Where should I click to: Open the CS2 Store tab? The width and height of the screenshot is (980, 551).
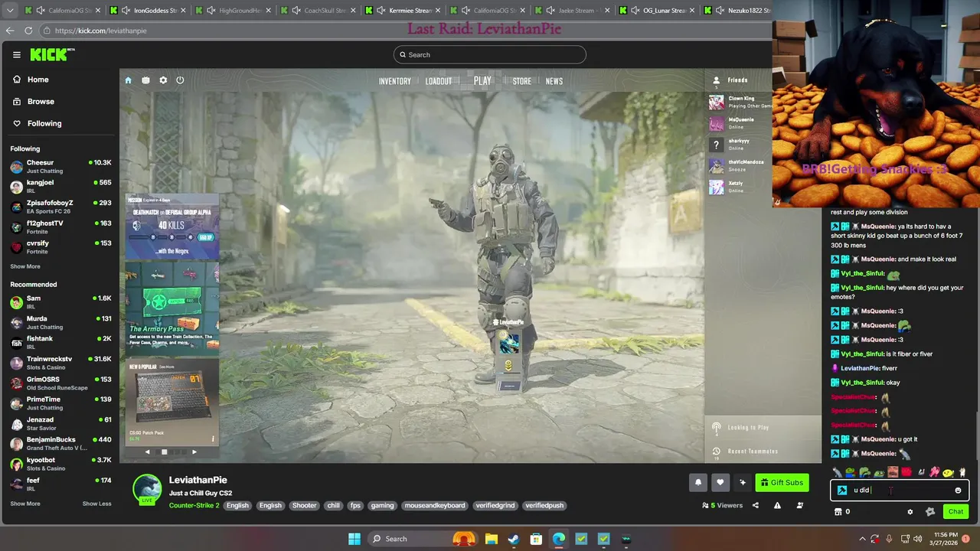pos(522,81)
